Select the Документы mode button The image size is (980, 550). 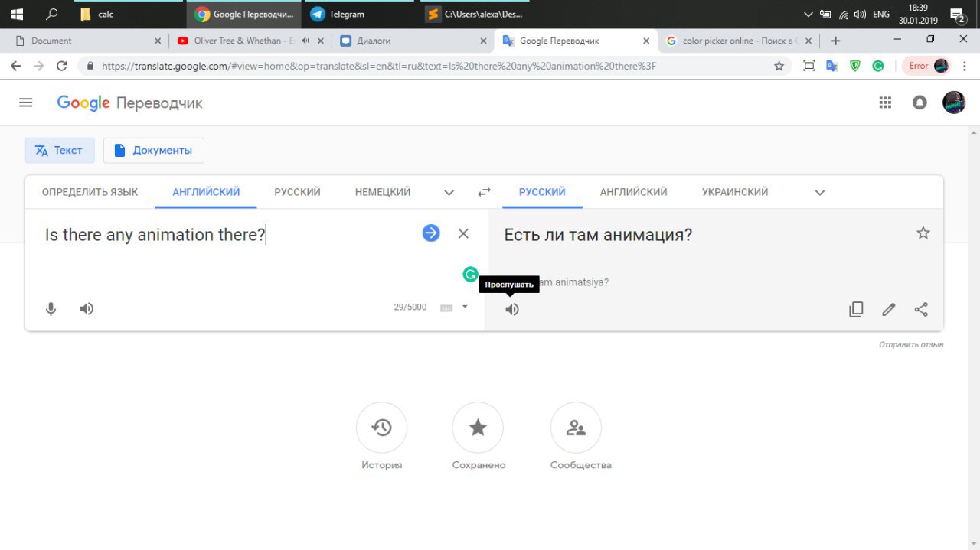pyautogui.click(x=154, y=150)
